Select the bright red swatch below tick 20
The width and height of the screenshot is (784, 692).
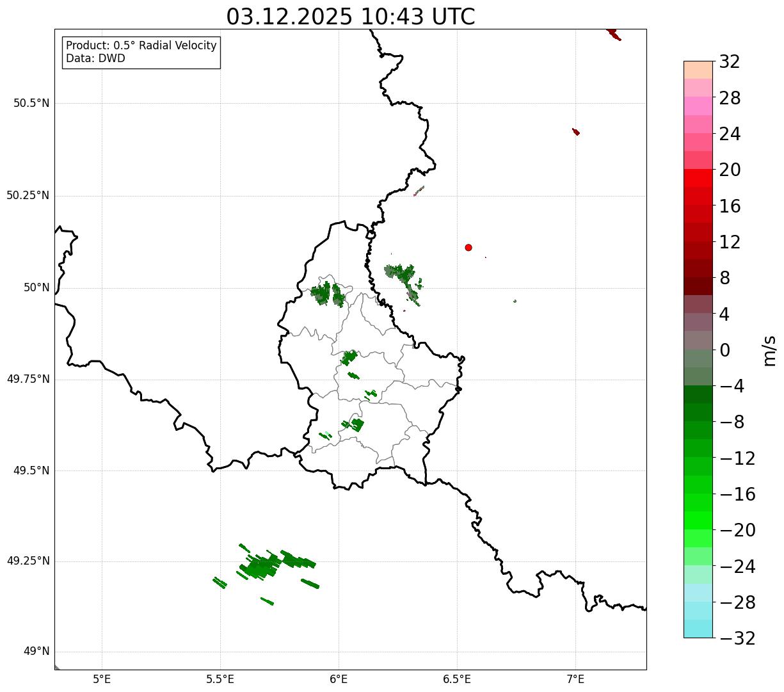698,178
